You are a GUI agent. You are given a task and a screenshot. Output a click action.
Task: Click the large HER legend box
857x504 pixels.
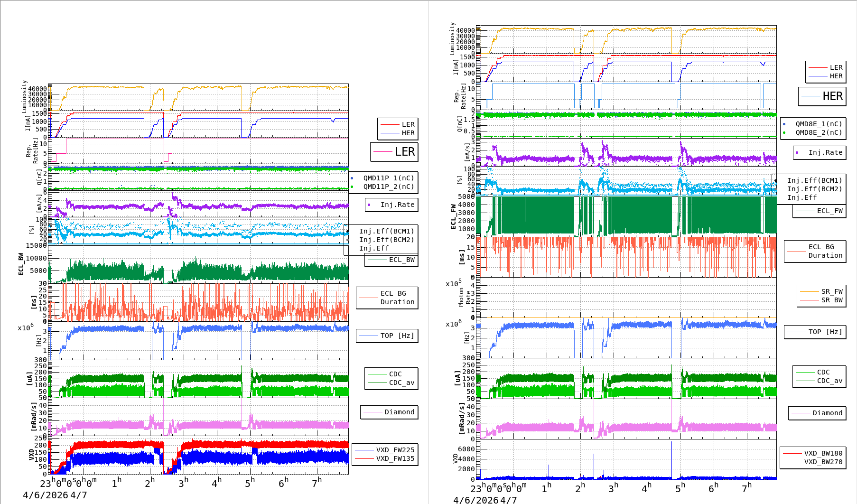822,96
